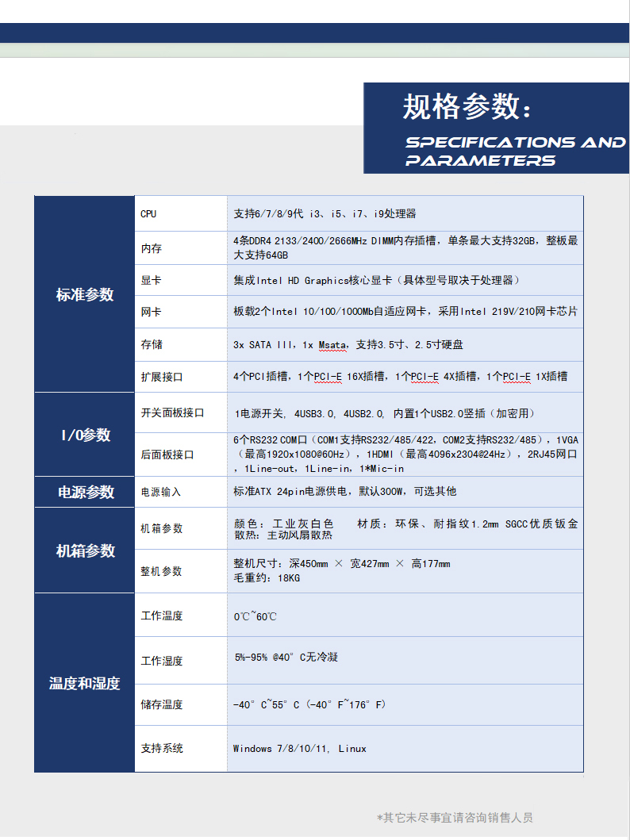Screen dimensions: 630x840
Task: Select the 标准参数 section header cell
Action: coord(85,295)
